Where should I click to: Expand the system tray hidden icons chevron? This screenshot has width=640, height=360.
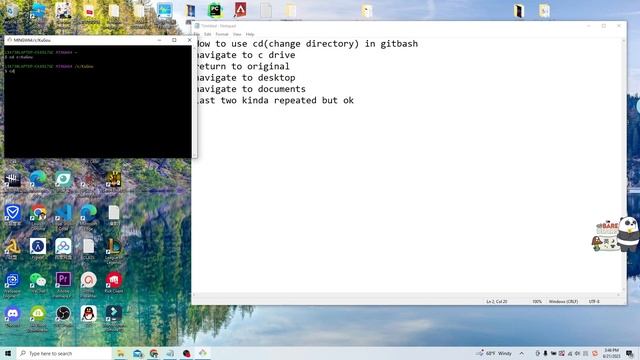point(522,353)
